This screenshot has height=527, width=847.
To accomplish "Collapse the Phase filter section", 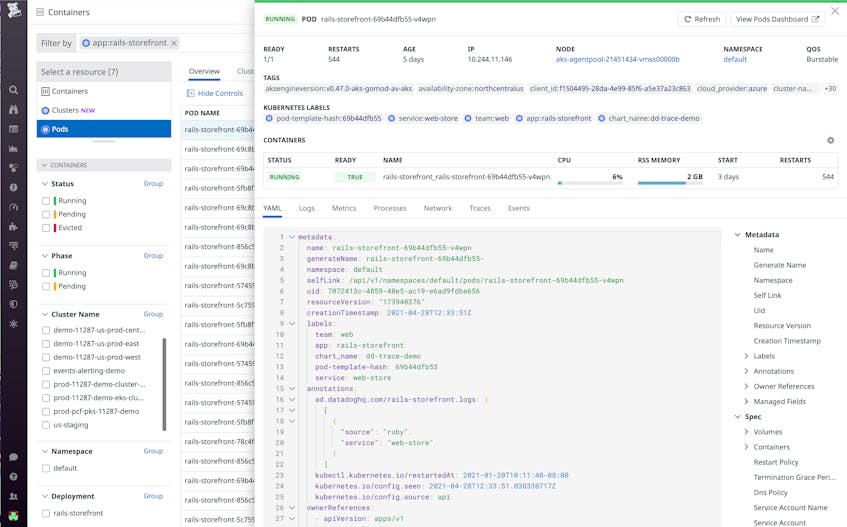I will click(x=45, y=255).
